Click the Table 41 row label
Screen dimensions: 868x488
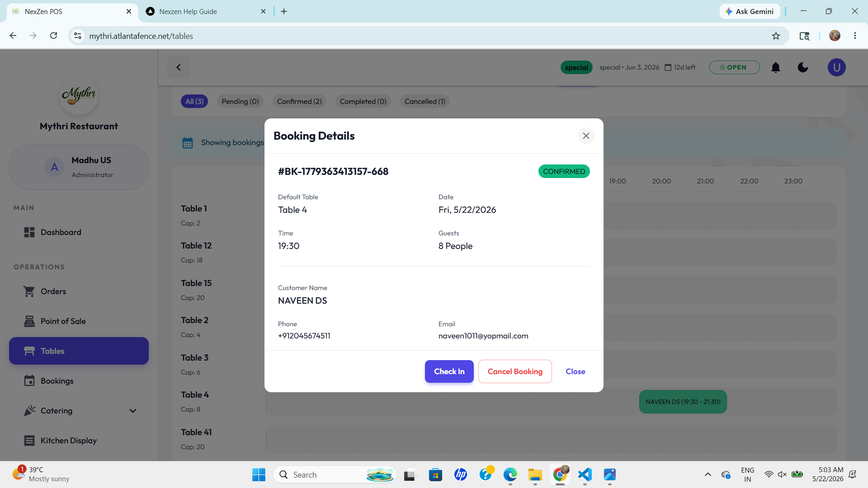[196, 432]
